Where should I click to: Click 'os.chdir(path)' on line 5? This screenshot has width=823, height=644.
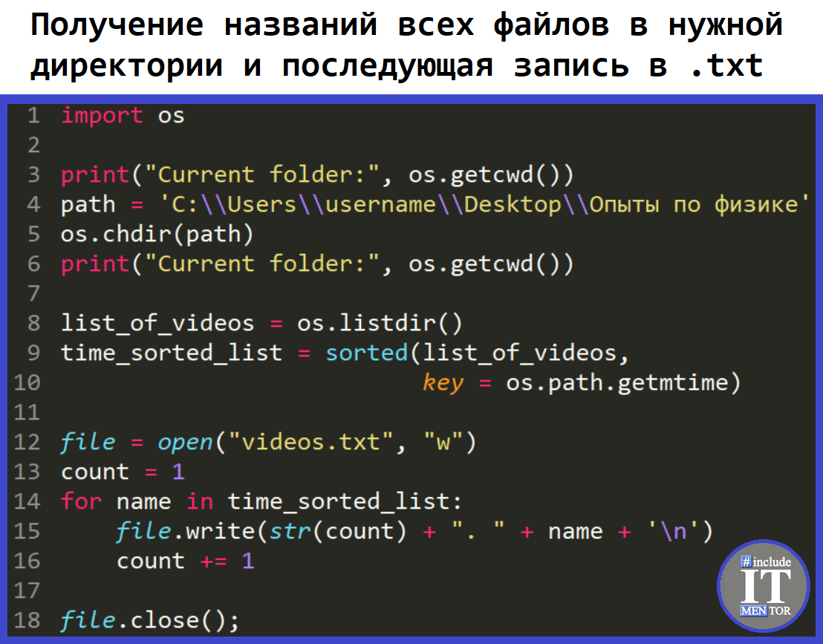(157, 234)
